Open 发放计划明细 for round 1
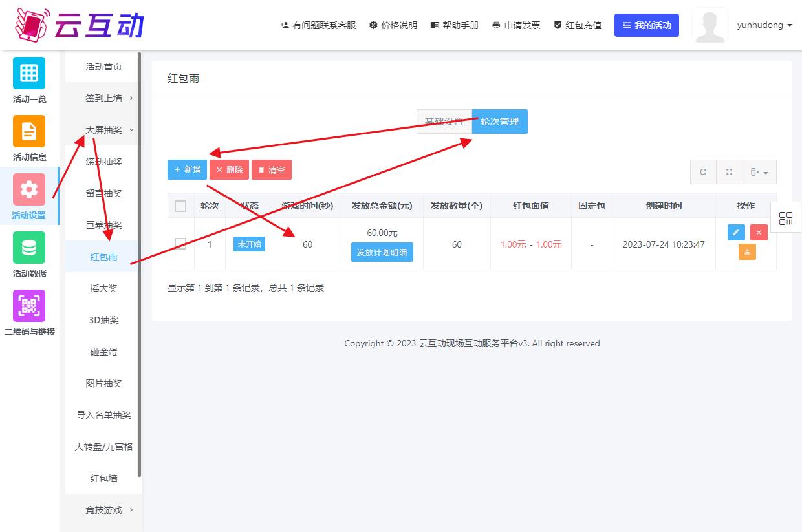Image resolution: width=802 pixels, height=532 pixels. tap(382, 252)
